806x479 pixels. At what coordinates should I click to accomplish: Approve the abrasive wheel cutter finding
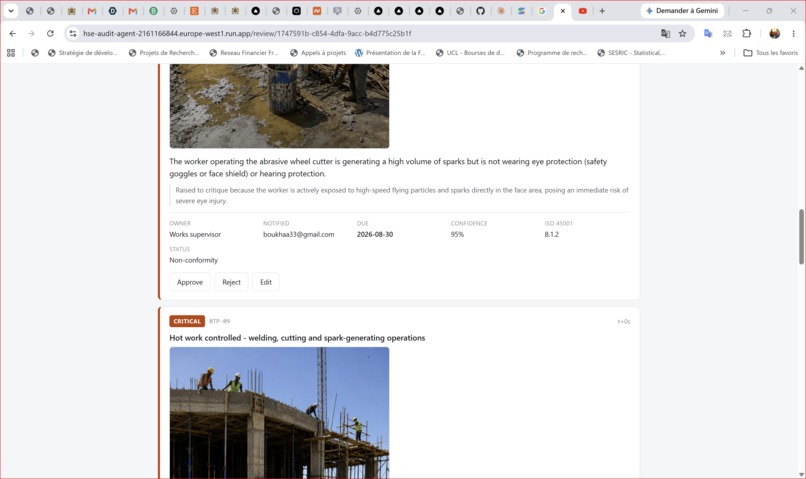190,282
